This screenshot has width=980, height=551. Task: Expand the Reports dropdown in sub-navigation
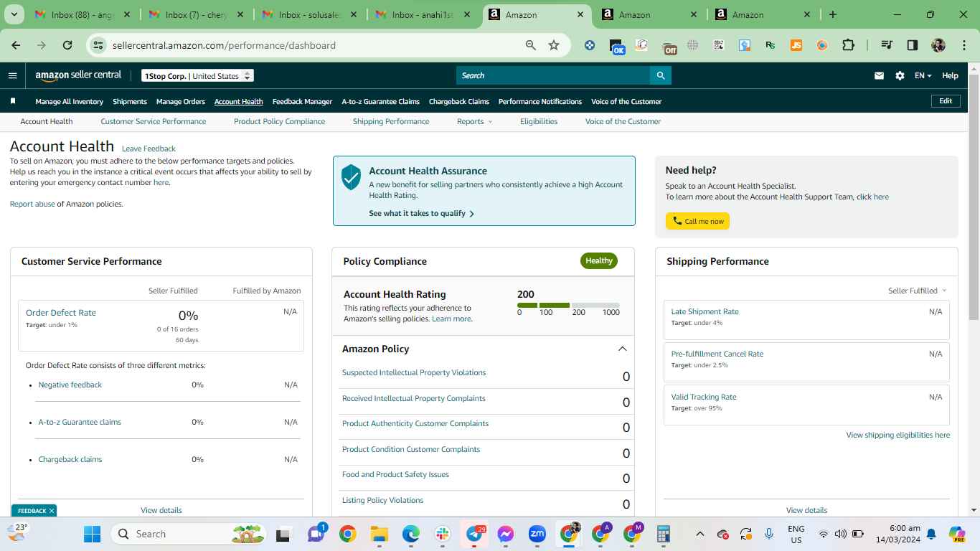click(x=475, y=121)
